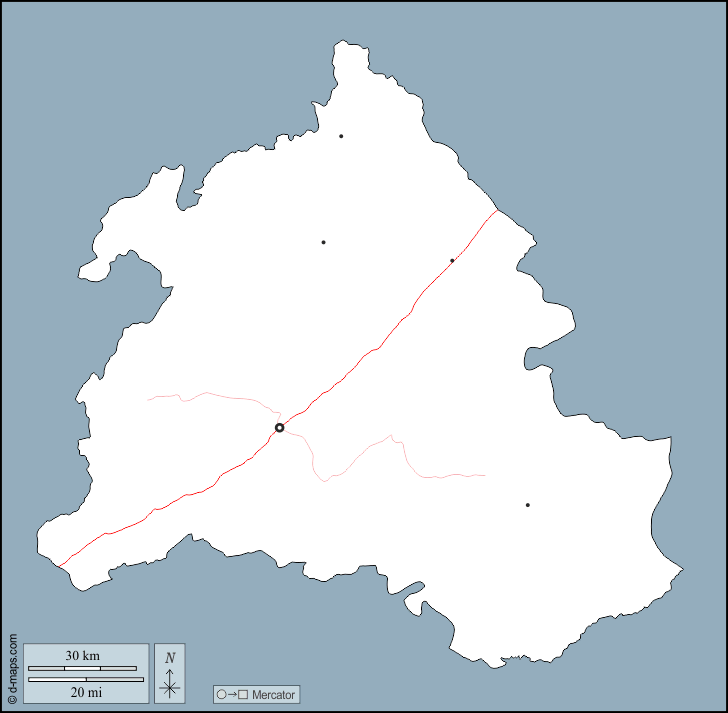Viewport: 728px width, 713px height.
Task: Click the d-maps.com copyright text
Action: coord(12,669)
